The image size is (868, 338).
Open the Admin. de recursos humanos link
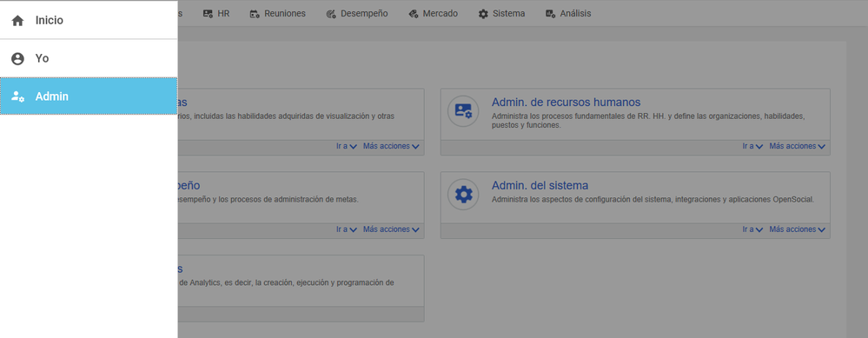566,103
